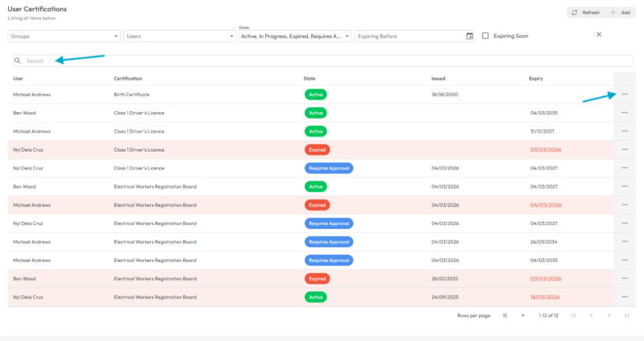Sort by the Expiry column header
The width and height of the screenshot is (644, 341).
point(536,79)
